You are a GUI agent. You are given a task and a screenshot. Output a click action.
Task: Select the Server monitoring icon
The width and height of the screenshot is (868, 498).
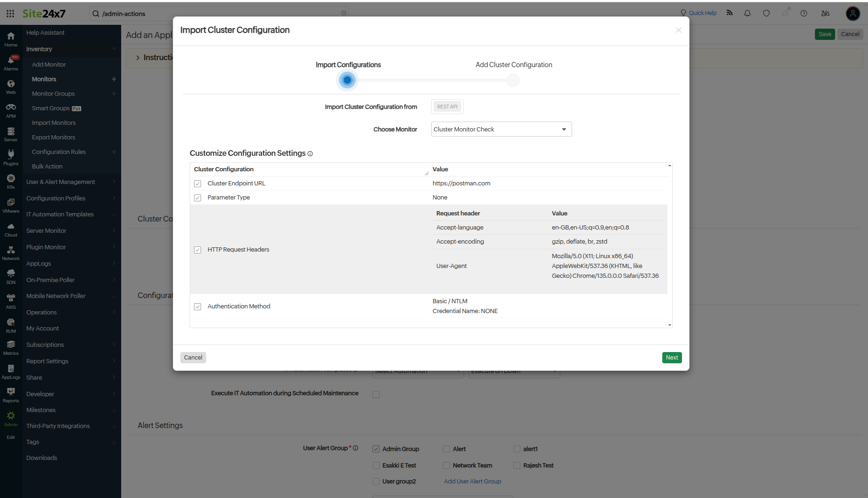pos(10,133)
